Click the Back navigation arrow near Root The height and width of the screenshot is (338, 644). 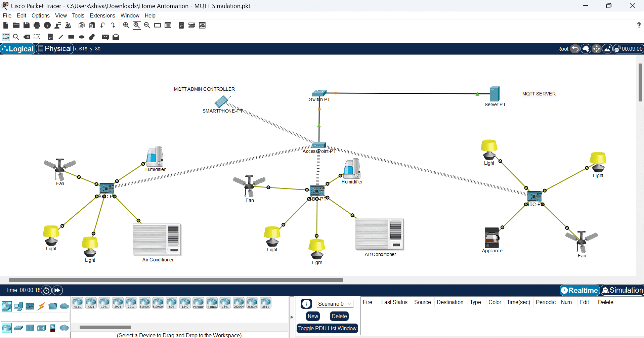(x=575, y=49)
